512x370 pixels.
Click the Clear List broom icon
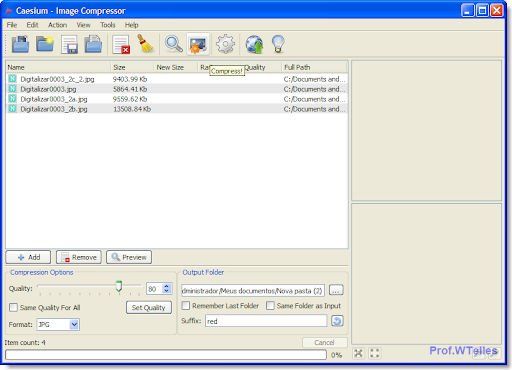145,43
